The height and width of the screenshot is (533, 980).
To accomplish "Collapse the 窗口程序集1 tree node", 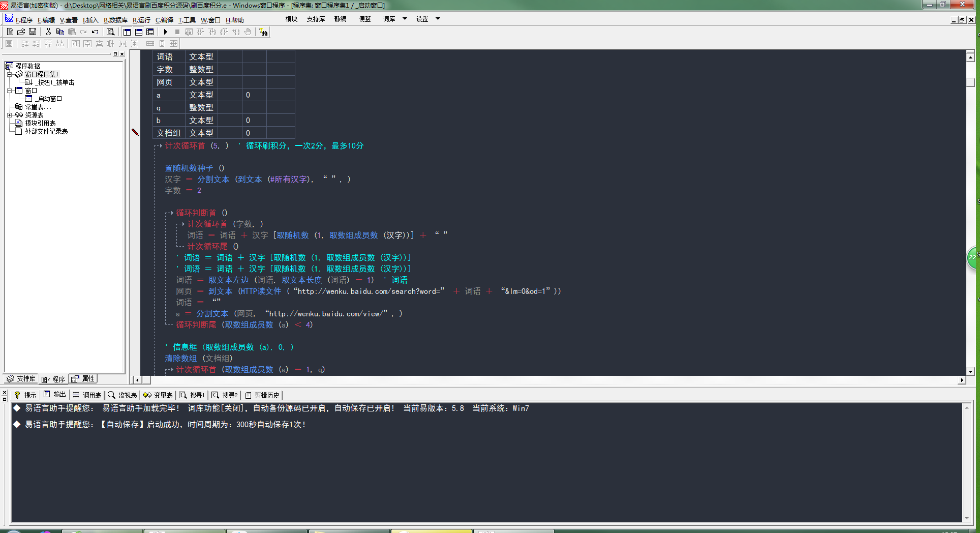I will [x=9, y=74].
